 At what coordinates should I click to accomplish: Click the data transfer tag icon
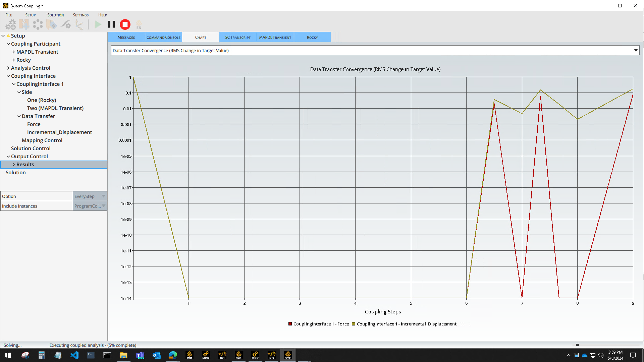tap(51, 24)
